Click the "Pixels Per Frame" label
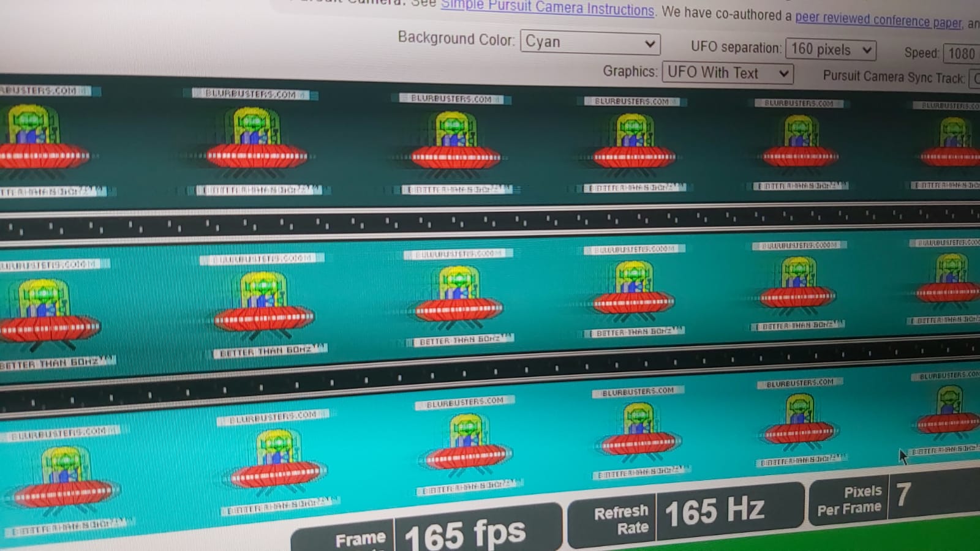The height and width of the screenshot is (551, 980). (850, 500)
